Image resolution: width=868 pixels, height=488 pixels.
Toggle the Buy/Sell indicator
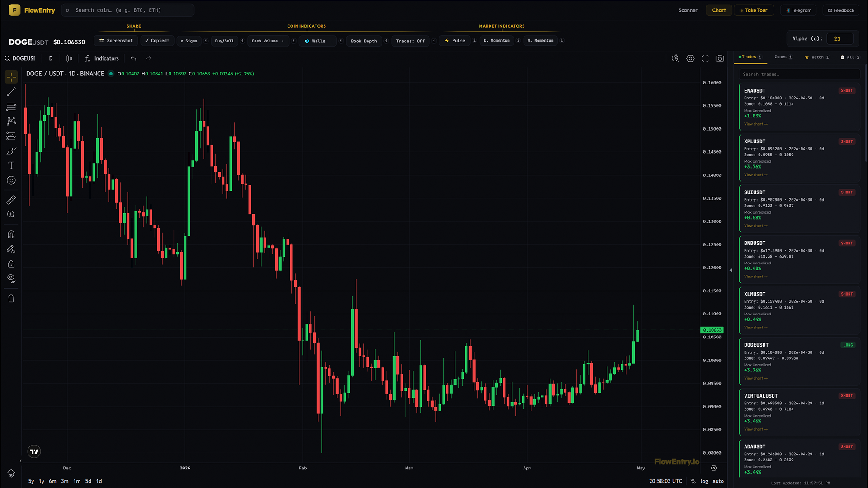(x=224, y=41)
